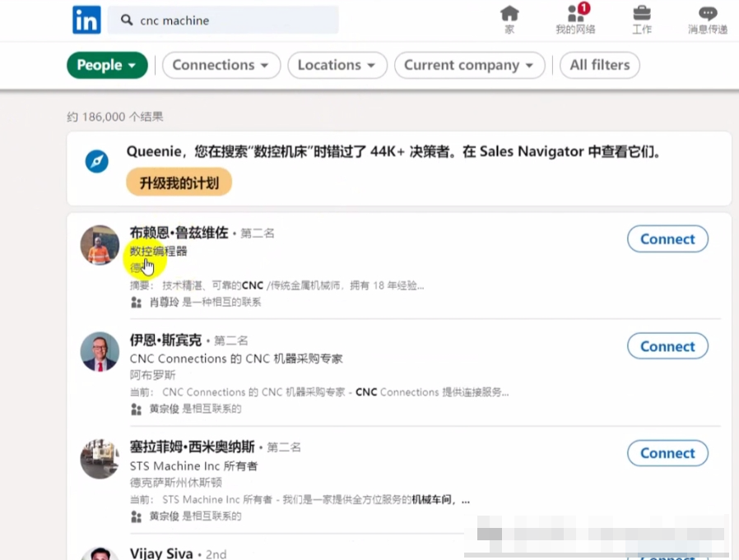Connect with 布赖恩·鲁兹维佐
The image size is (739, 560).
tap(667, 239)
